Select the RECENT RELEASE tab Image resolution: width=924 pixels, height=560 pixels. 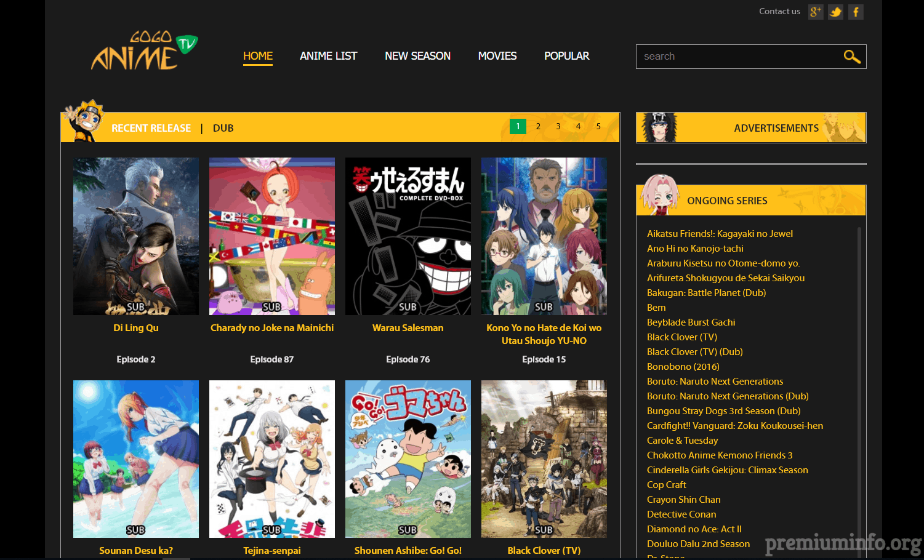[151, 128]
